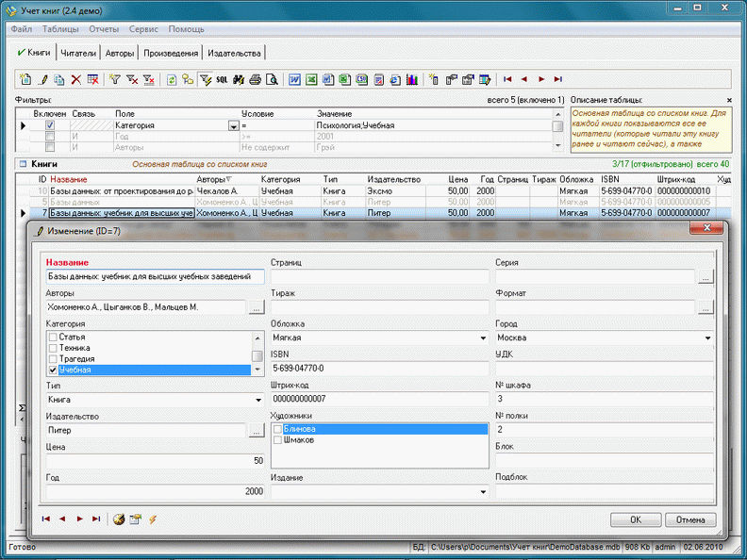The height and width of the screenshot is (560, 747).
Task: Click the Отмена button
Action: pyautogui.click(x=690, y=519)
